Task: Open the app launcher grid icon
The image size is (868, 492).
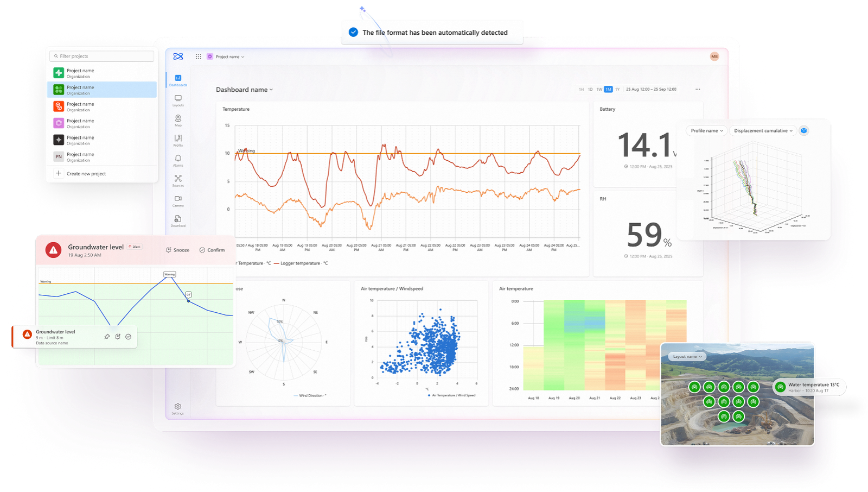Action: pos(199,56)
